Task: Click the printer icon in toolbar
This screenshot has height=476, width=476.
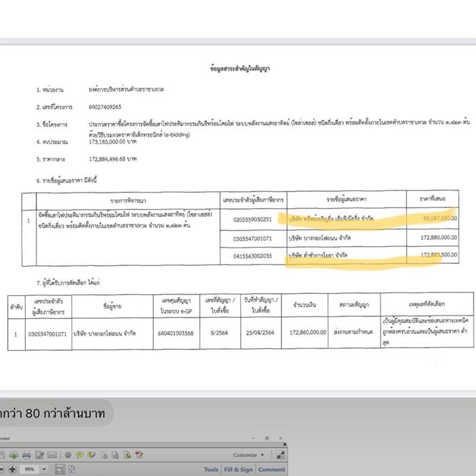Action: tap(27, 454)
